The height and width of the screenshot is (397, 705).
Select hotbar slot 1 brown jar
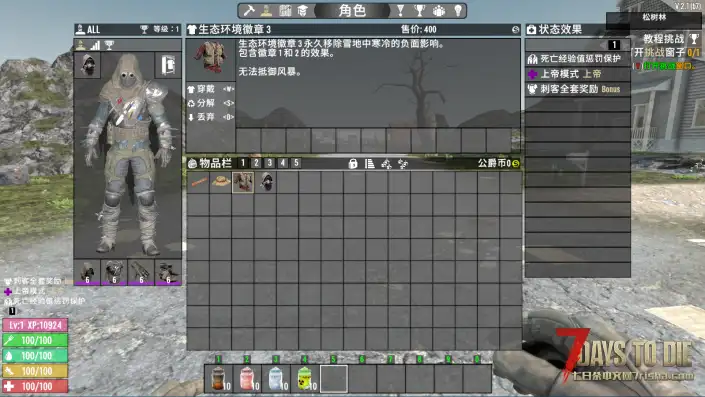(x=218, y=379)
